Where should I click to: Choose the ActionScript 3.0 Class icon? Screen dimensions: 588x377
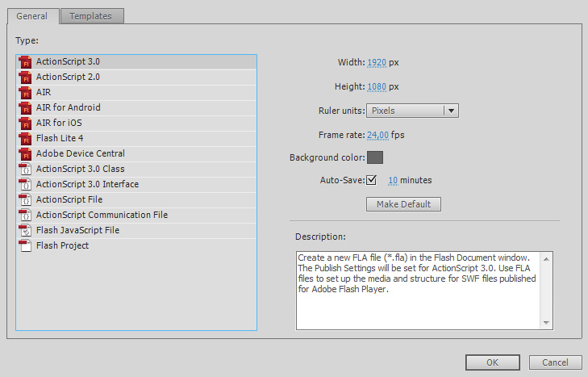pos(24,169)
